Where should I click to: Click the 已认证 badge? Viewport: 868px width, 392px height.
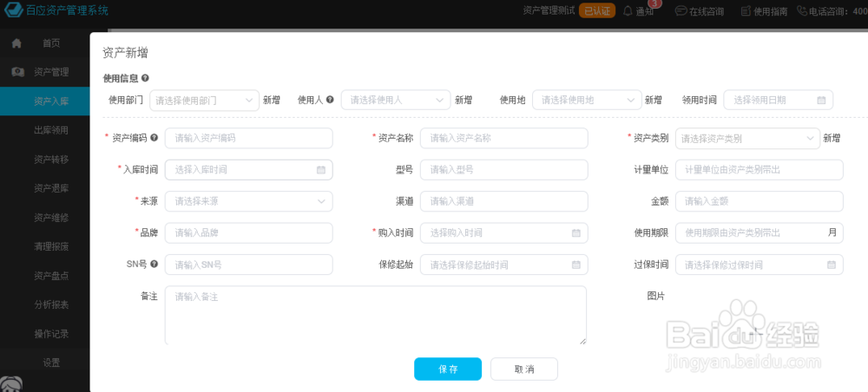597,10
